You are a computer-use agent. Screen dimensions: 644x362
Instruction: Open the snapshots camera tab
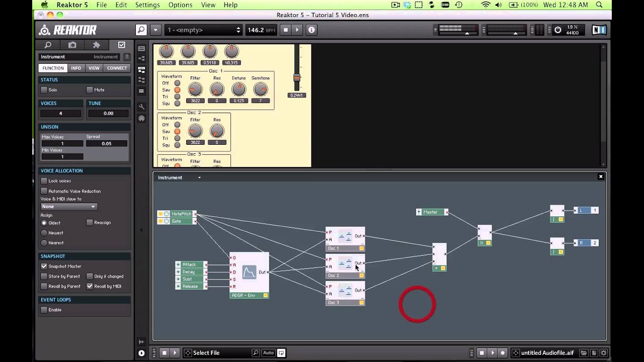(x=72, y=45)
